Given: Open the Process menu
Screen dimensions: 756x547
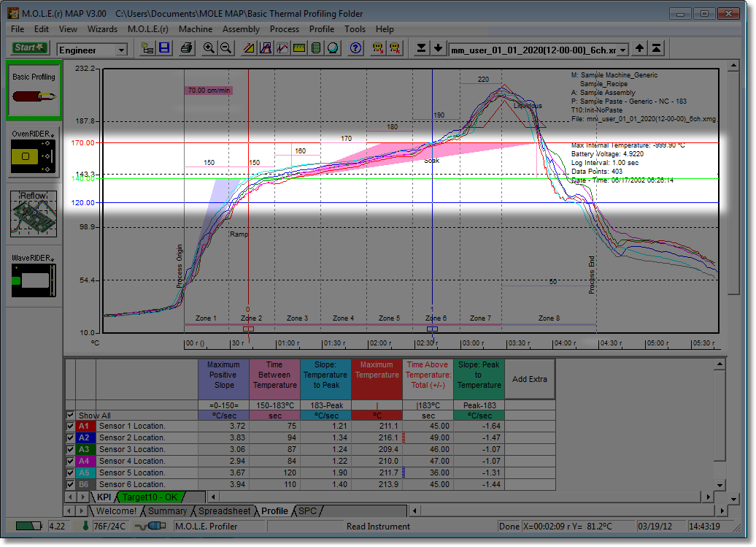Looking at the screenshot, I should pyautogui.click(x=285, y=29).
